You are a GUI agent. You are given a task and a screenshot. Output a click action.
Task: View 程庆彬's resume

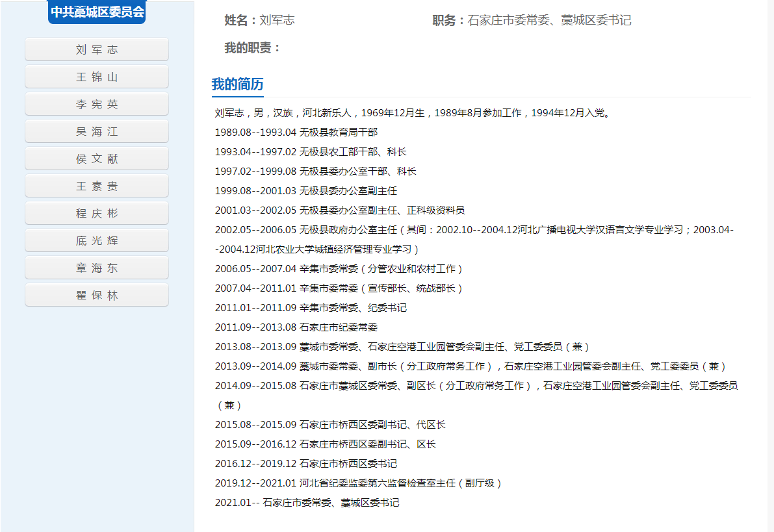[x=96, y=212]
